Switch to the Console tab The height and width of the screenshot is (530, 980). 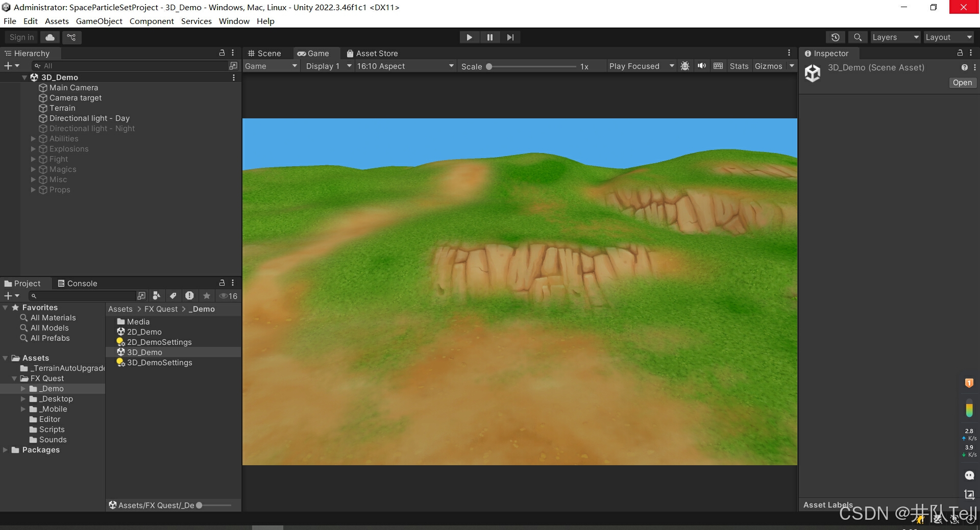(77, 283)
